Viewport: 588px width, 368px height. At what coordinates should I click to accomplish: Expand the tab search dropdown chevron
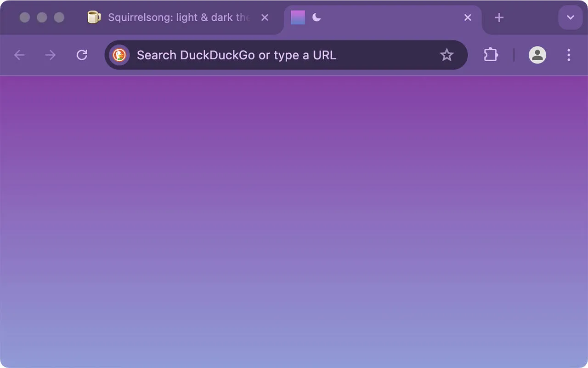coord(571,17)
